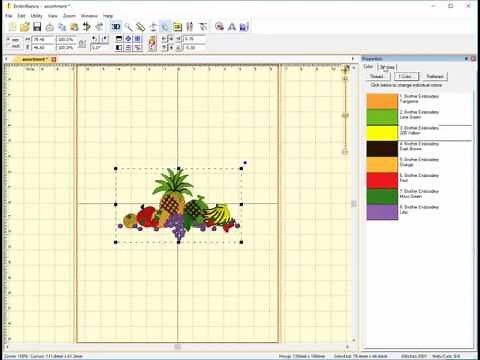Toggle the highlighted grid view toolbar button
Screen dimensions: 480x360
165,27
